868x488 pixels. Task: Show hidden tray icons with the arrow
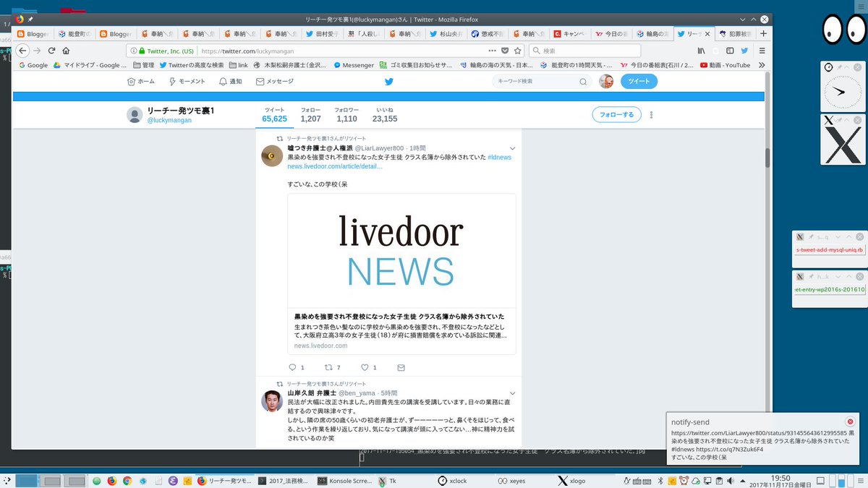pyautogui.click(x=743, y=480)
